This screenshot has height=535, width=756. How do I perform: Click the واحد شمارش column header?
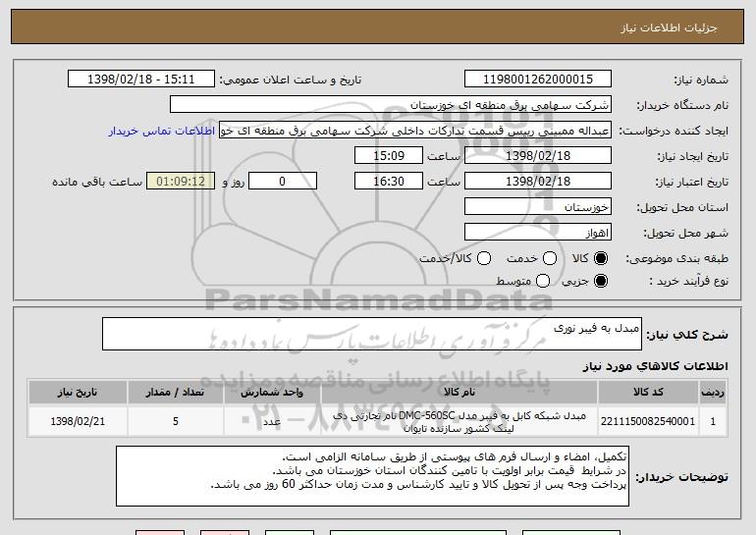[x=272, y=393]
